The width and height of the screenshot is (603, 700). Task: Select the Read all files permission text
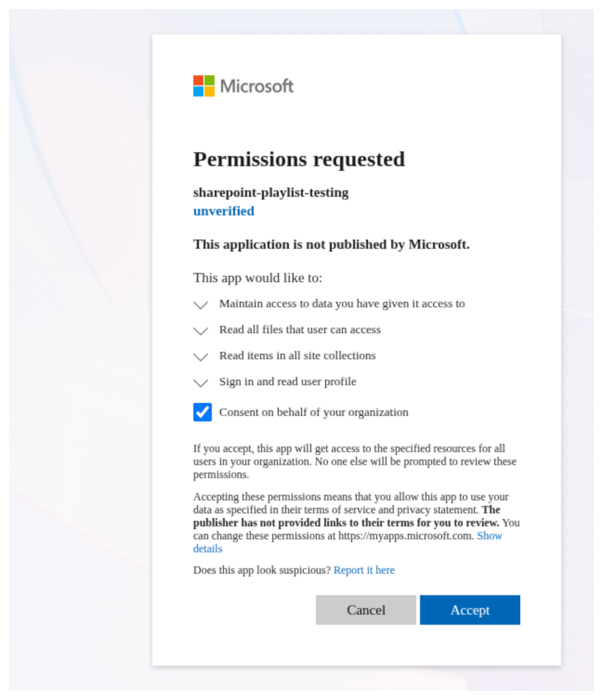tap(300, 329)
